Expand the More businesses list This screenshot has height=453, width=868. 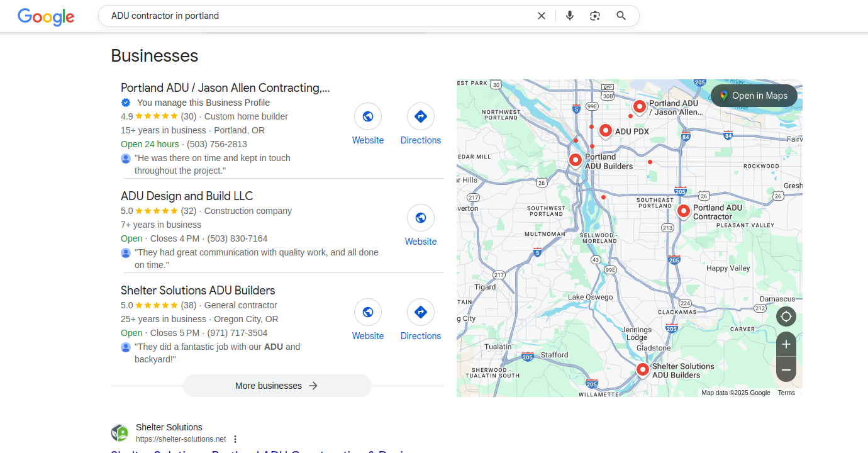(277, 386)
